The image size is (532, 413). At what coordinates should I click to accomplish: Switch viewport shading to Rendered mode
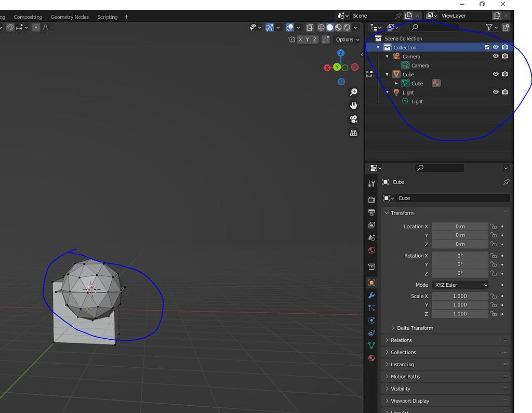[347, 27]
